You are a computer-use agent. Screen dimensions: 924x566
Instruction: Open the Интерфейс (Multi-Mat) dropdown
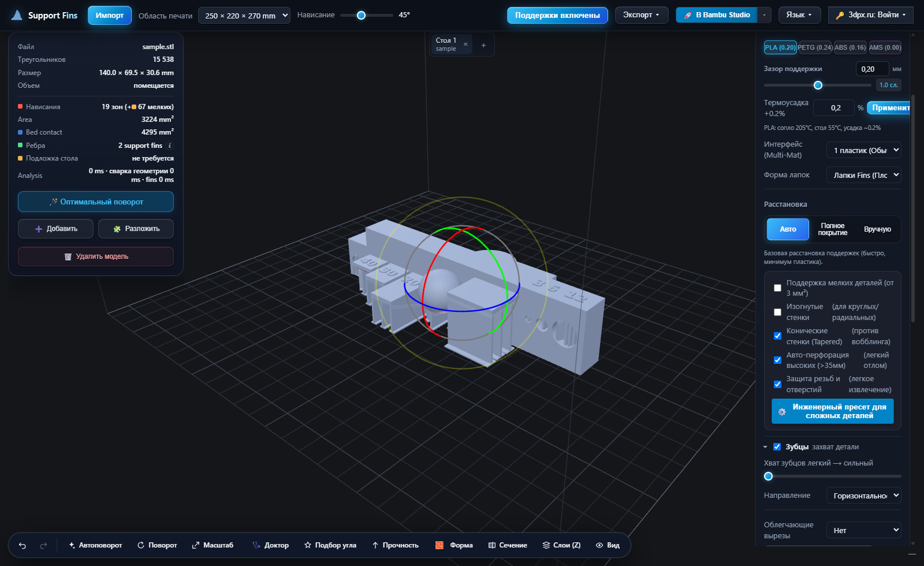click(x=863, y=150)
